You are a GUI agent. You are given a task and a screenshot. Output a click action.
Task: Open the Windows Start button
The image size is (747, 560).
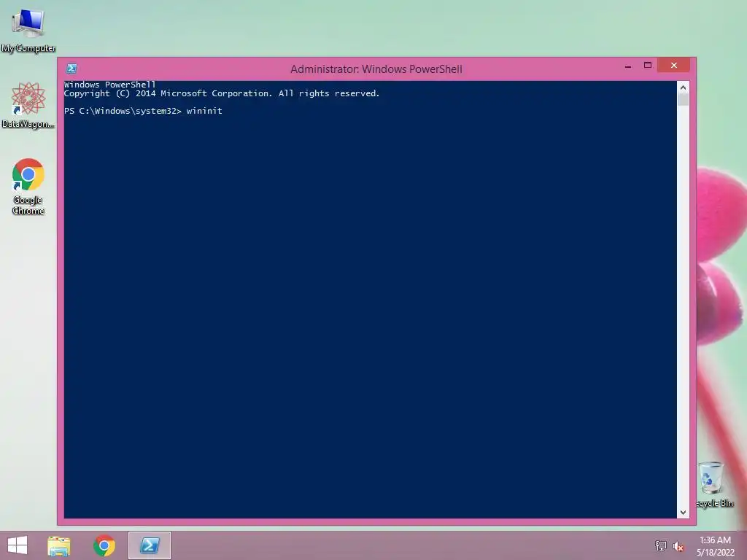pyautogui.click(x=18, y=545)
